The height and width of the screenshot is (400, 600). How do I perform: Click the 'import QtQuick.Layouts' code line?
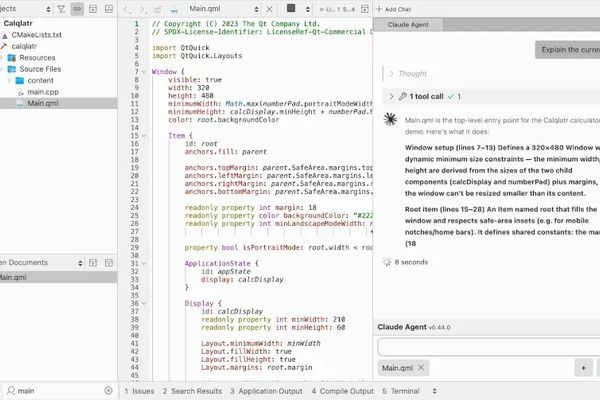(x=197, y=56)
